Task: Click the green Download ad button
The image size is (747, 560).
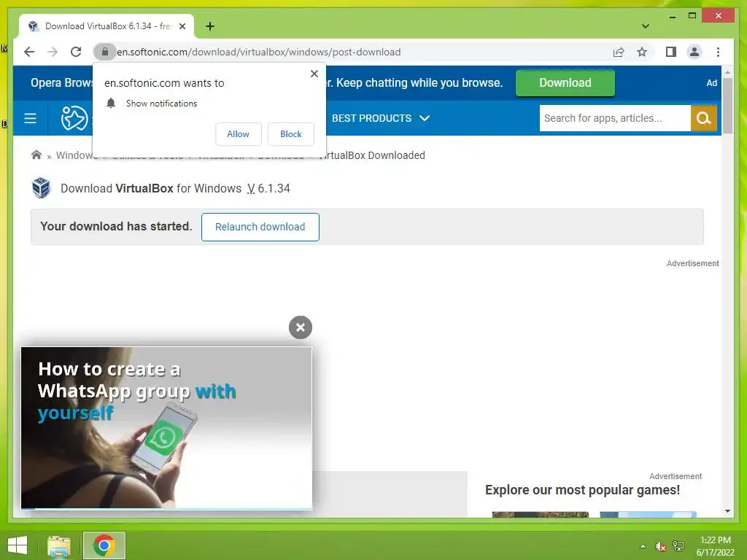Action: pos(565,83)
